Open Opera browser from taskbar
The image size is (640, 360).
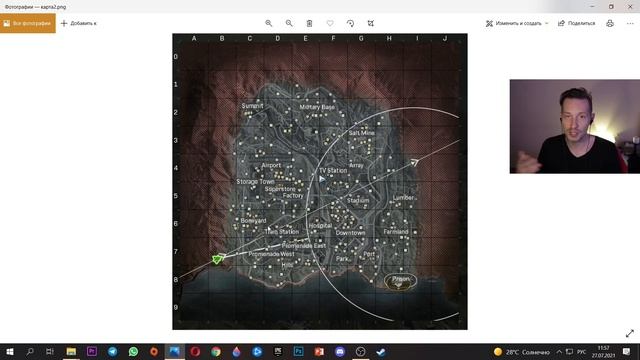pyautogui.click(x=195, y=351)
